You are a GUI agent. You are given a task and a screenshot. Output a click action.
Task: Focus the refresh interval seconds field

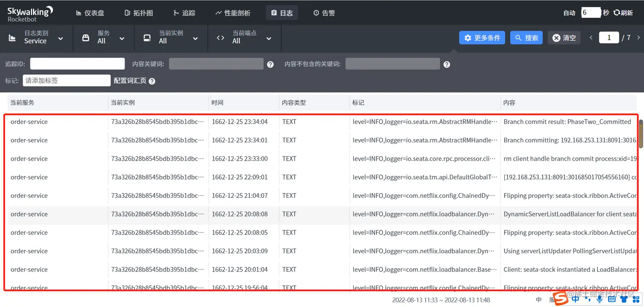click(x=591, y=13)
